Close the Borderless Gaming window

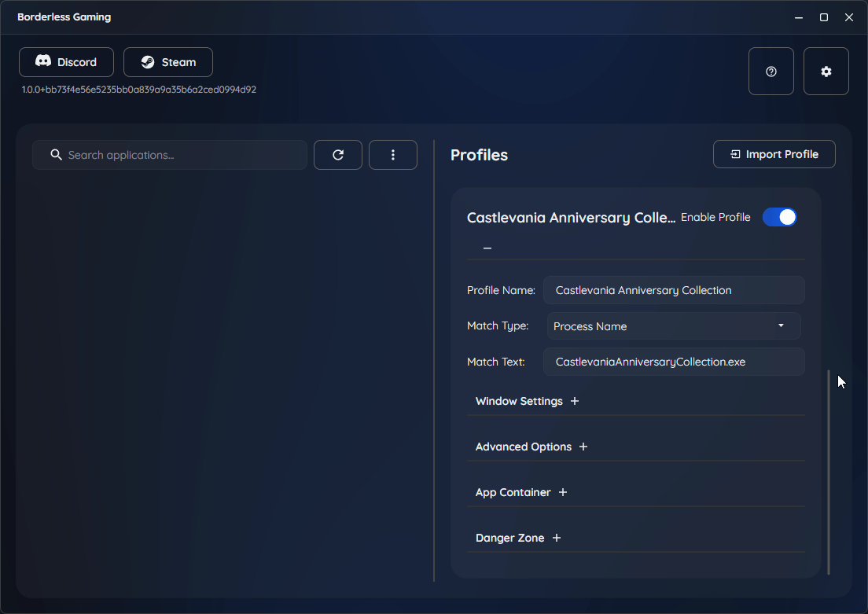848,17
